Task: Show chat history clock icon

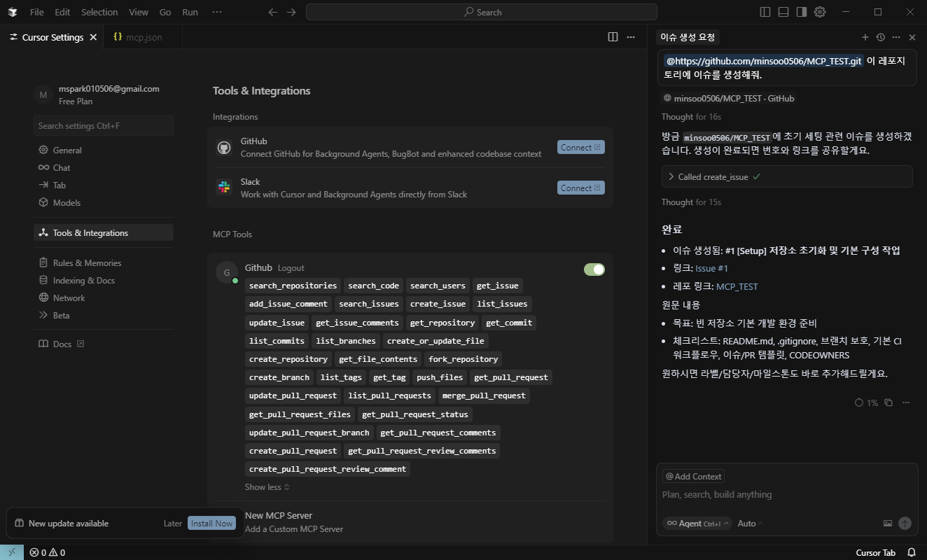Action: (881, 37)
